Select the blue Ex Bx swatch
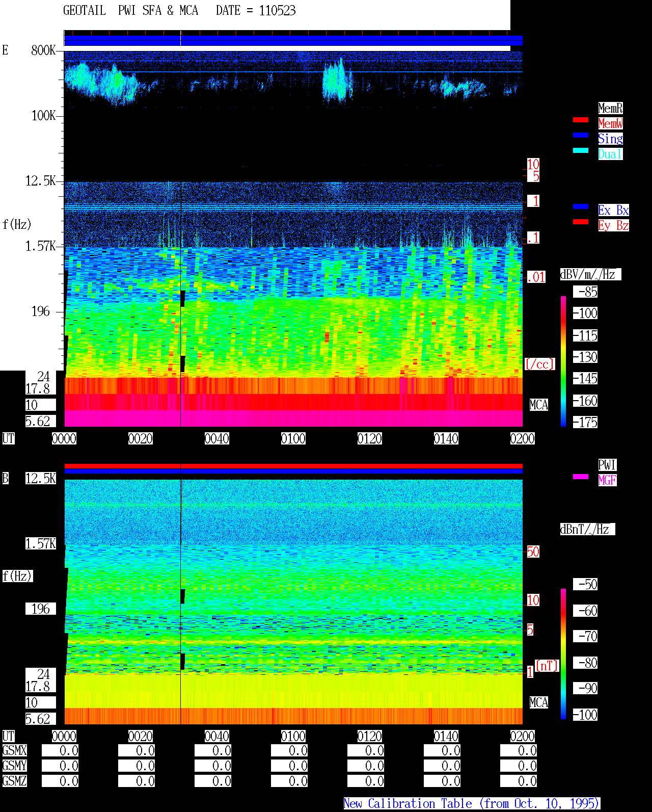 (x=581, y=206)
